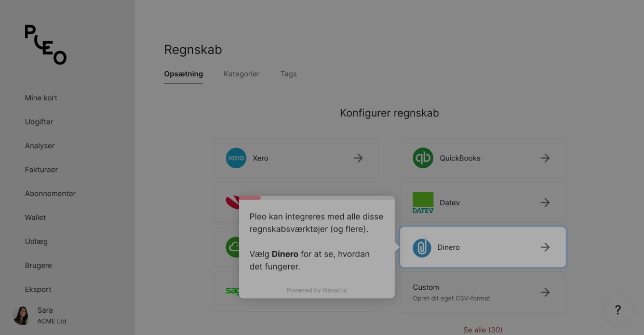Open Xero integration logo
Screen dimensions: 644x335
point(236,158)
